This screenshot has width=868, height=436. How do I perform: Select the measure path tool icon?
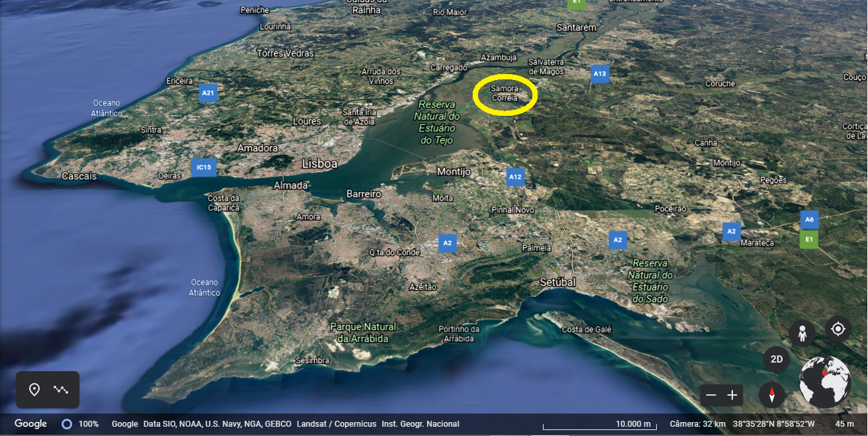[61, 390]
